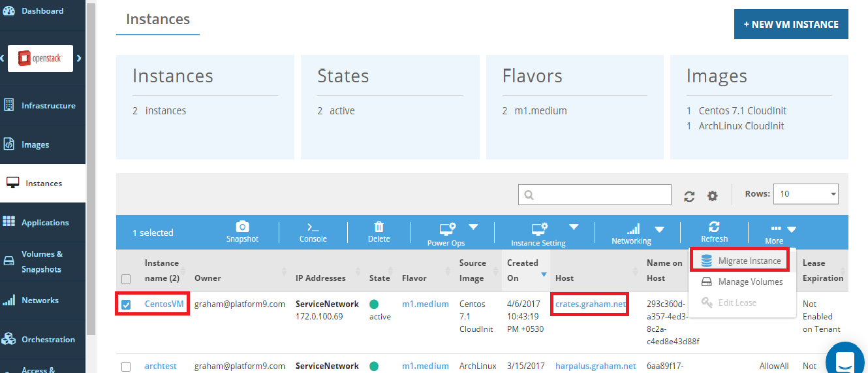This screenshot has height=373, width=868.
Task: Open the chat support bubble icon
Action: click(x=845, y=360)
